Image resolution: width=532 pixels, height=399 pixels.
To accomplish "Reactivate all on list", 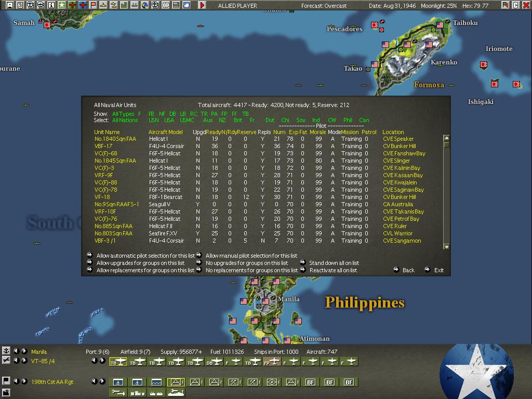I will tap(303, 270).
